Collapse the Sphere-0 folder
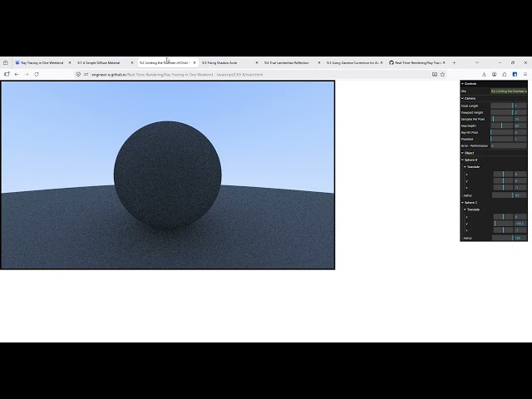 494,160
